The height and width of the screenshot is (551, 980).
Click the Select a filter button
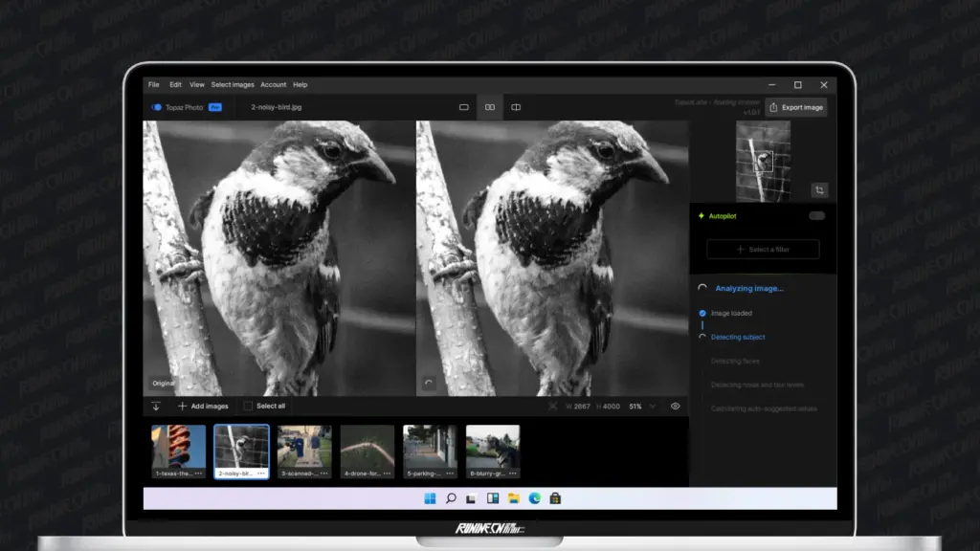point(763,250)
